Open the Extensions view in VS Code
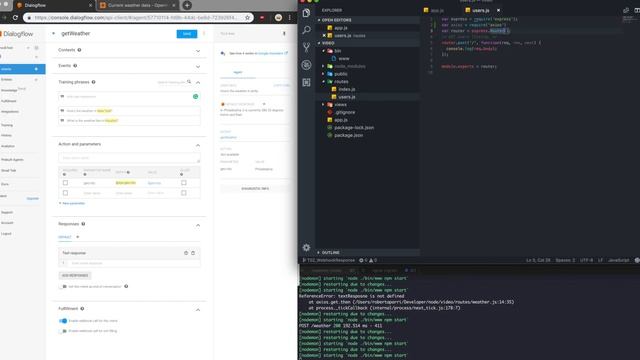 pos(306,82)
